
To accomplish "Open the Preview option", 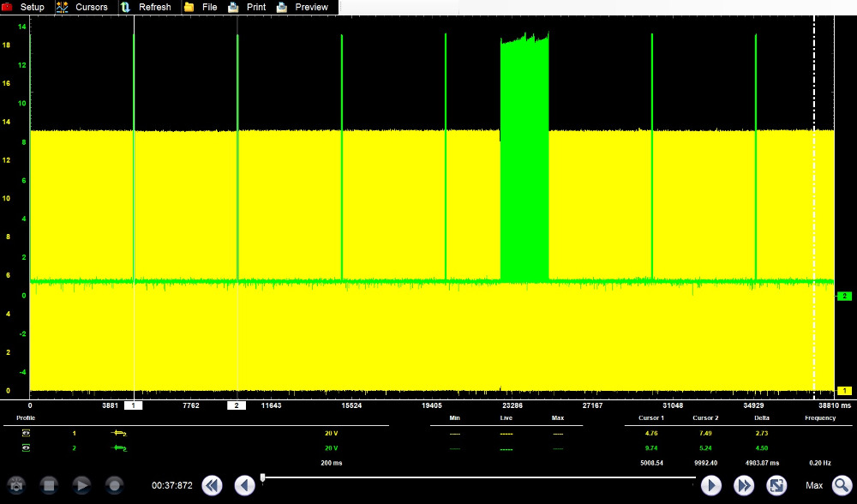I will [312, 7].
